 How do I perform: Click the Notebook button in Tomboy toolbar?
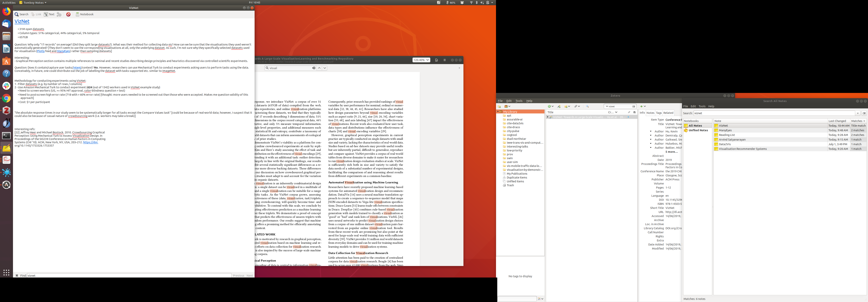[85, 15]
